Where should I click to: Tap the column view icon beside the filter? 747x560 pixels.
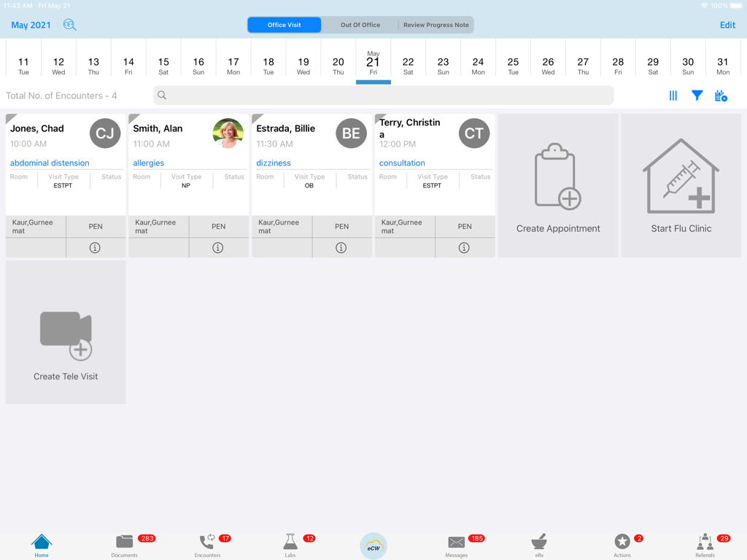[673, 96]
